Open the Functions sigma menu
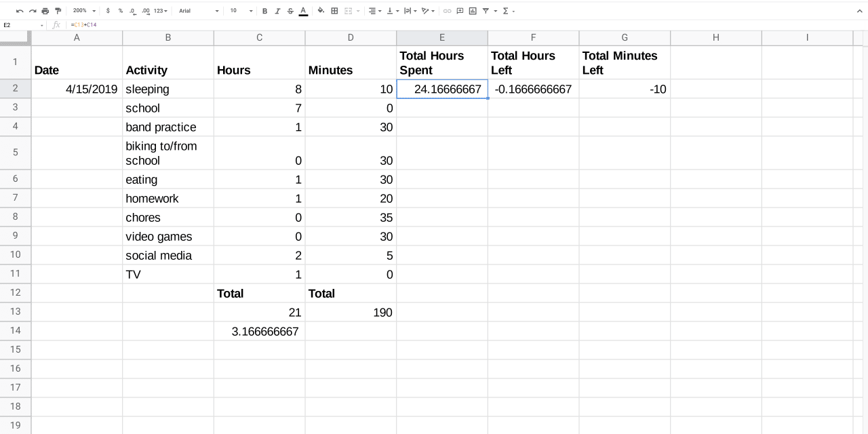This screenshot has width=868, height=434. point(508,11)
